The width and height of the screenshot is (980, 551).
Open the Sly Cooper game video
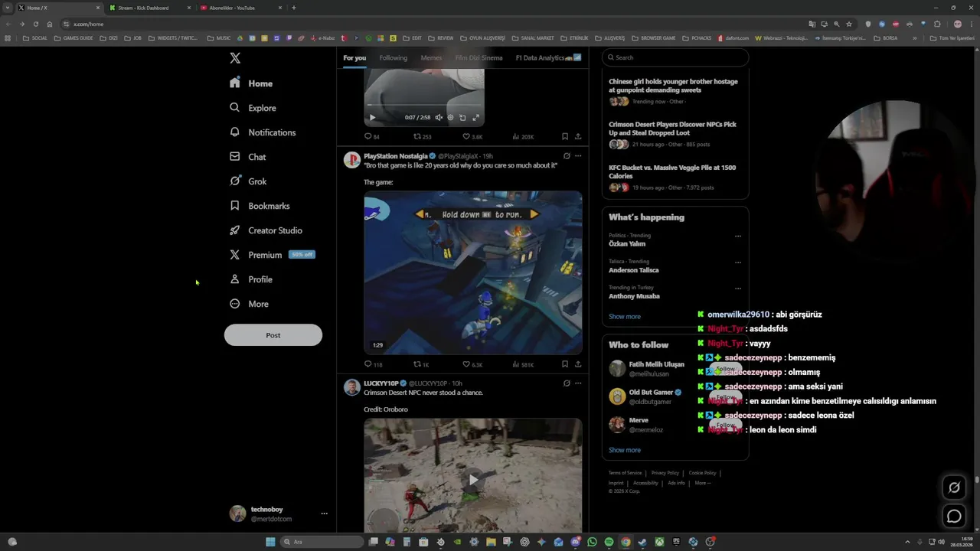(473, 272)
